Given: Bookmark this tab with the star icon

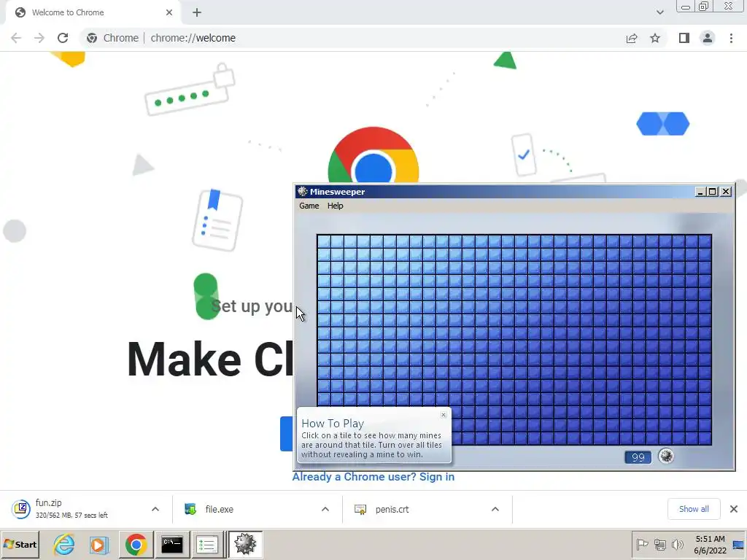Looking at the screenshot, I should 655,38.
